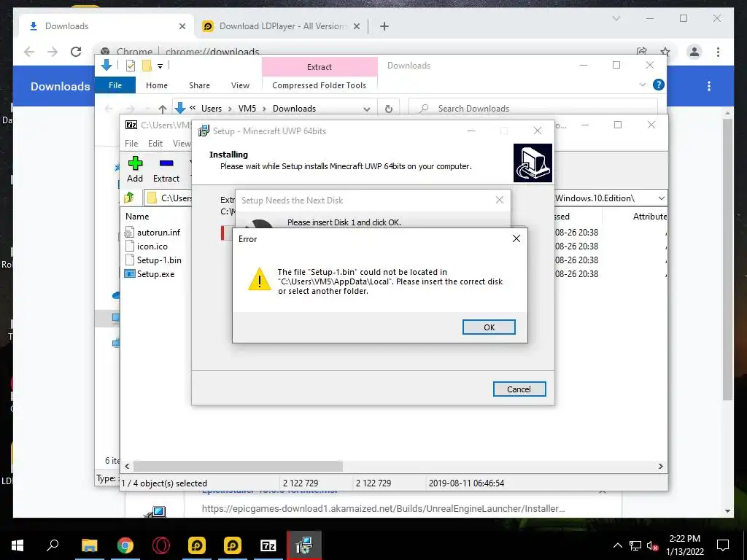Open the Explorer Home ribbon tab
Screen dimensions: 747x560
157,85
